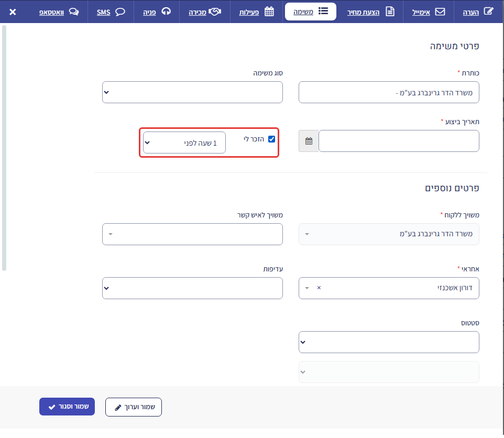Click the שמור וסגור button
This screenshot has height=438, width=504.
pyautogui.click(x=67, y=407)
